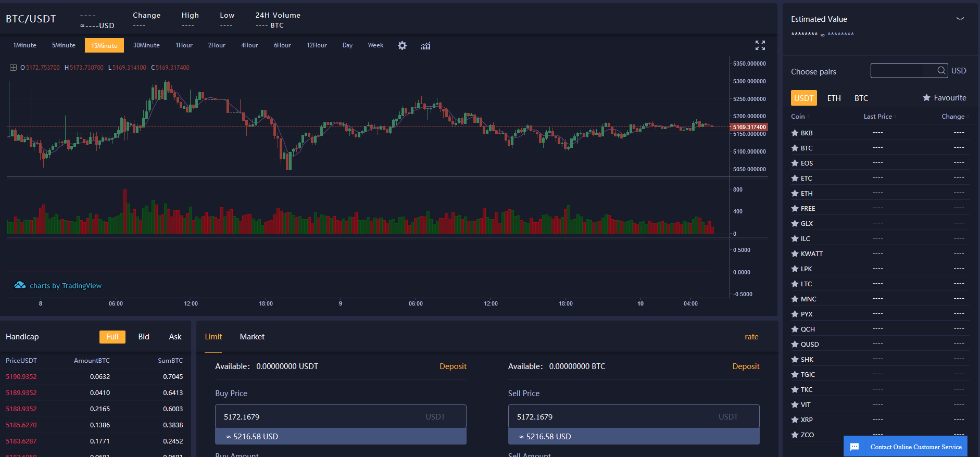Viewport: 980px width, 457px height.
Task: Select the 1Hour chart interval
Action: pos(184,45)
